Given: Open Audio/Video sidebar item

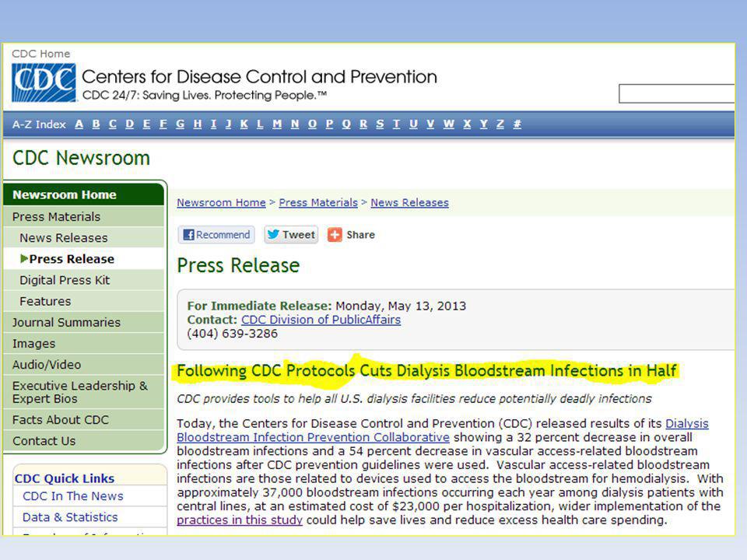Looking at the screenshot, I should [x=84, y=364].
